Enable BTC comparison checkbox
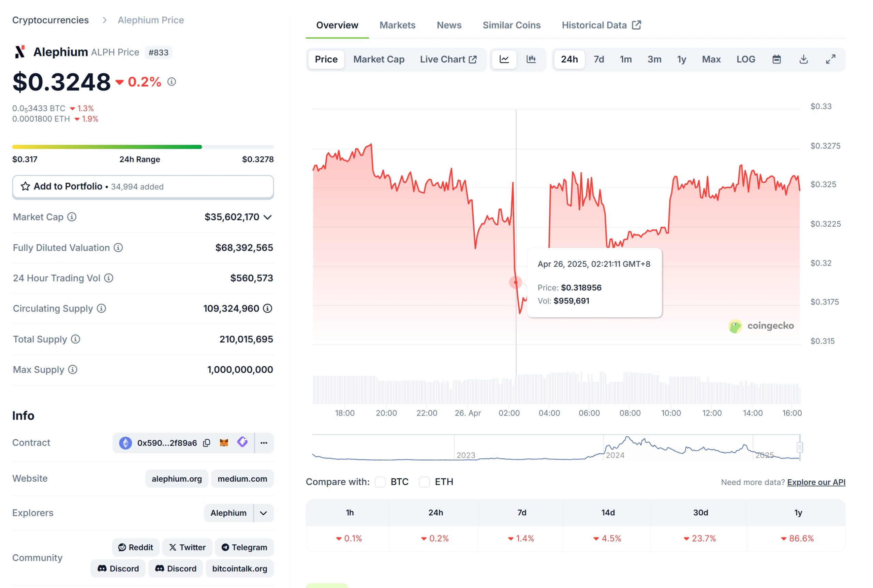Image resolution: width=873 pixels, height=588 pixels. click(380, 482)
